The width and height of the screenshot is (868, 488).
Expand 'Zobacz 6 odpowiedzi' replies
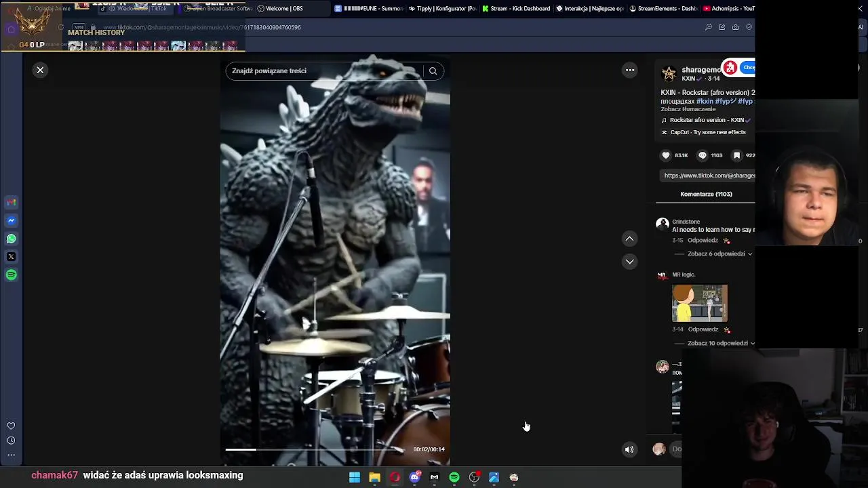point(719,254)
